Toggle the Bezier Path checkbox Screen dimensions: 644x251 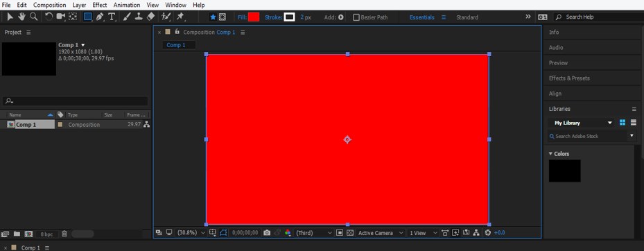[356, 17]
